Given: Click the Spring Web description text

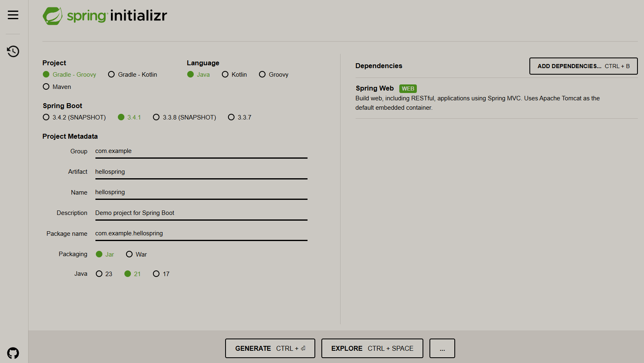Looking at the screenshot, I should point(478,103).
